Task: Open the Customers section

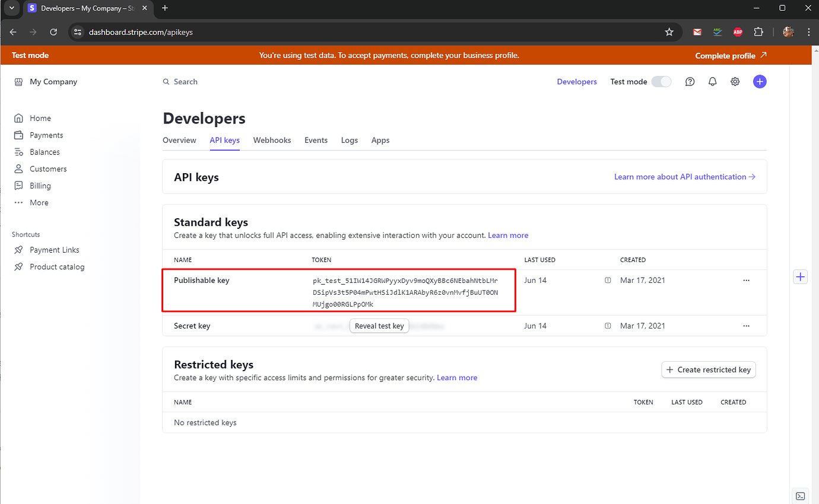Action: pyautogui.click(x=47, y=168)
